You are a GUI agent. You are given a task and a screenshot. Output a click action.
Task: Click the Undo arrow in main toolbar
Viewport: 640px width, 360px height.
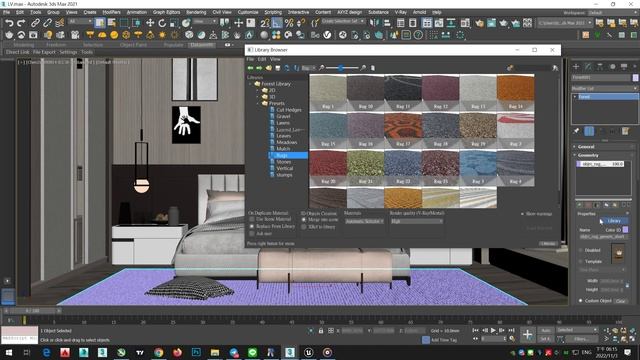click(x=9, y=23)
